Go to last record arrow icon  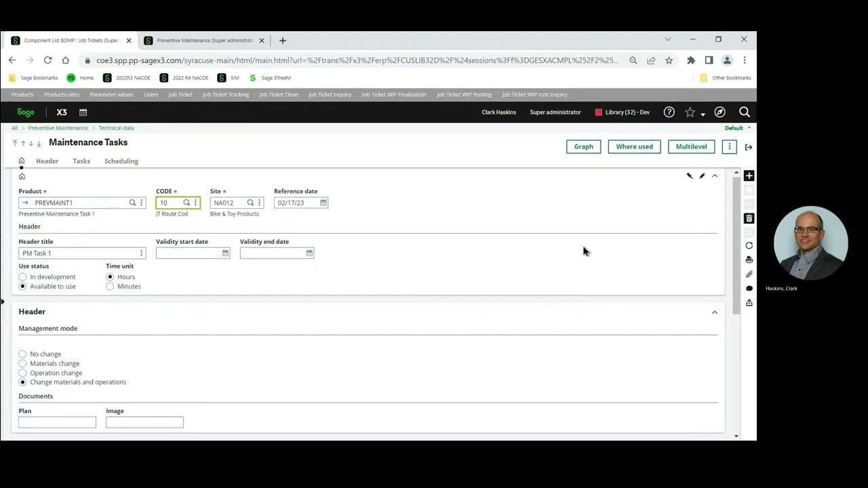pos(39,143)
